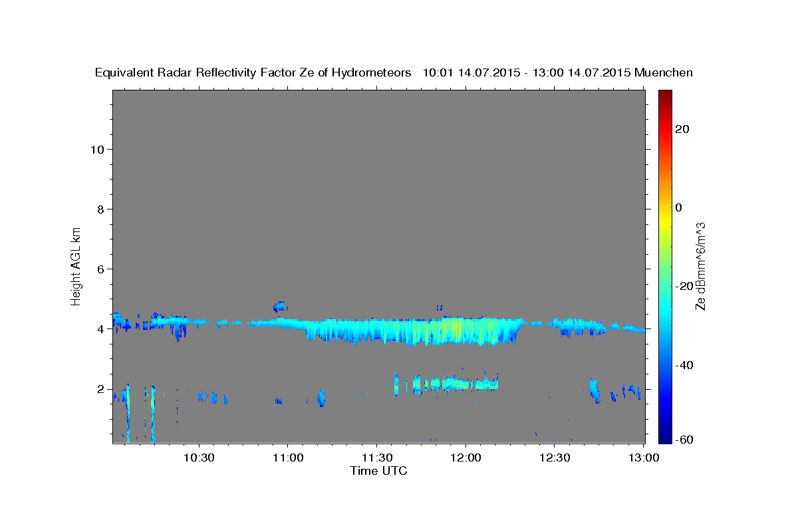This screenshot has height=532, width=798.
Task: Click the x-axis label 'Time UTC'
Action: 378,471
